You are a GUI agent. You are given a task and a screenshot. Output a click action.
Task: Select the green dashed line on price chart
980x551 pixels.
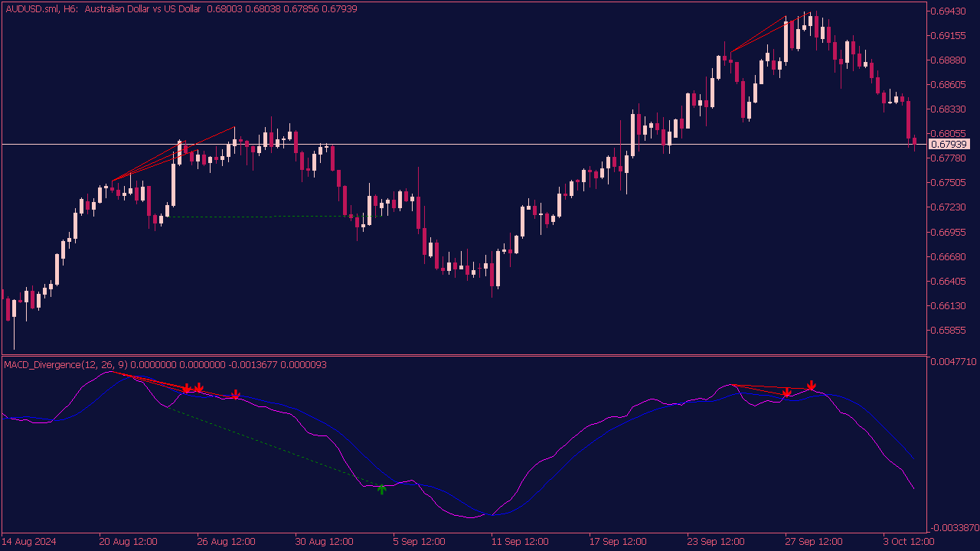coord(274,217)
